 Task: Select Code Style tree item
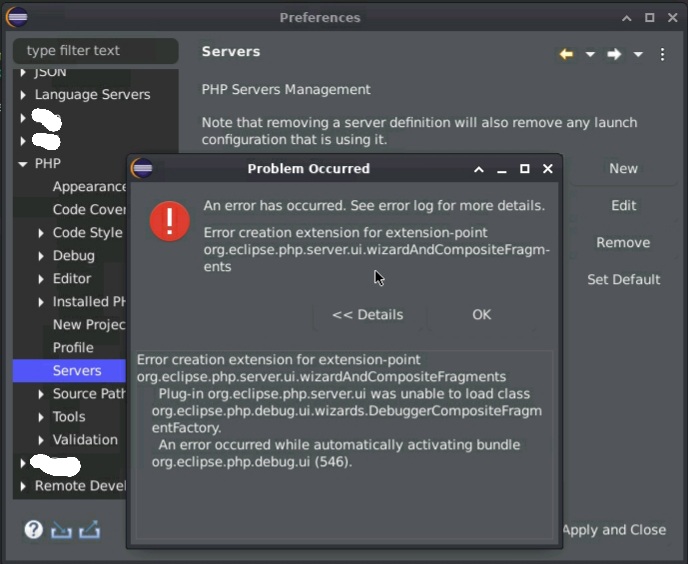coord(87,233)
